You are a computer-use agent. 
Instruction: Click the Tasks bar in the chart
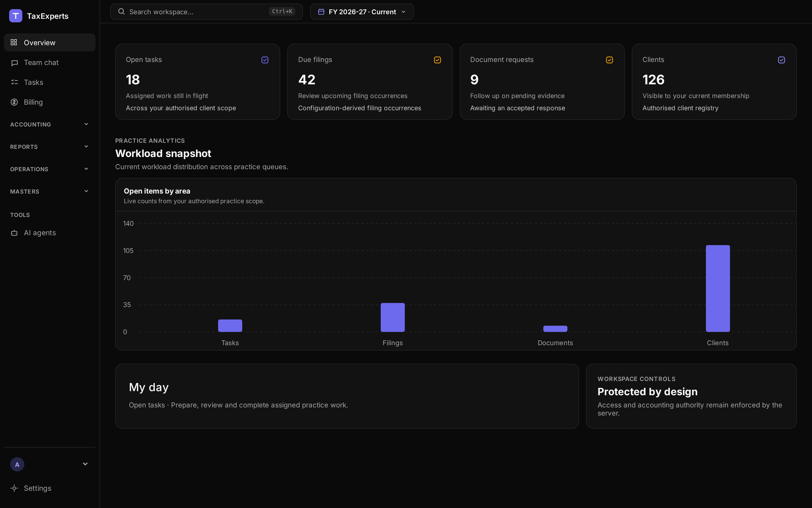(230, 326)
